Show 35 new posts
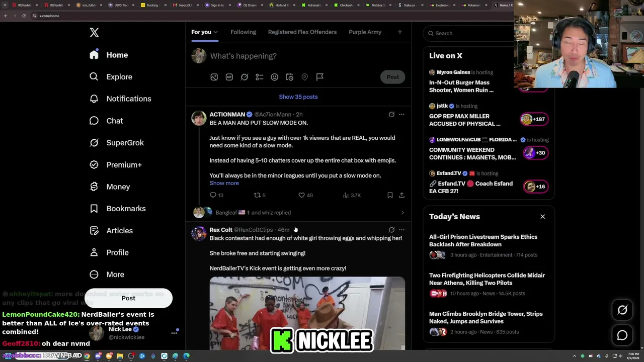Image resolution: width=644 pixels, height=362 pixels. tap(298, 97)
